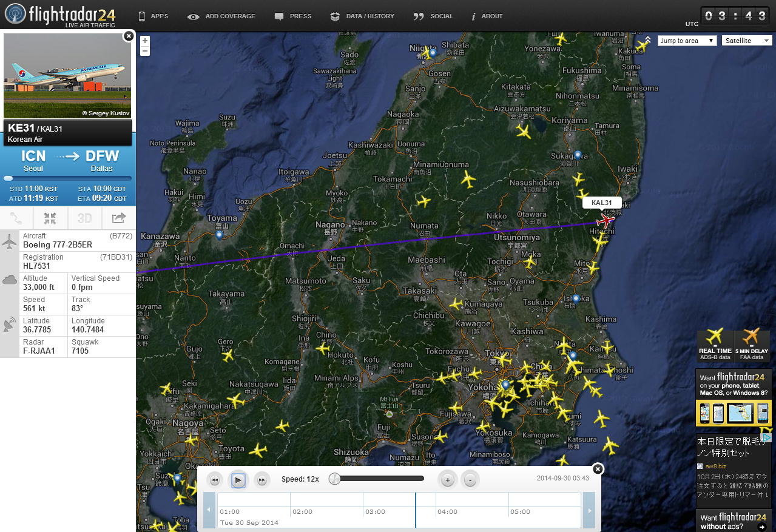Click the playback fast-forward button

[261, 480]
